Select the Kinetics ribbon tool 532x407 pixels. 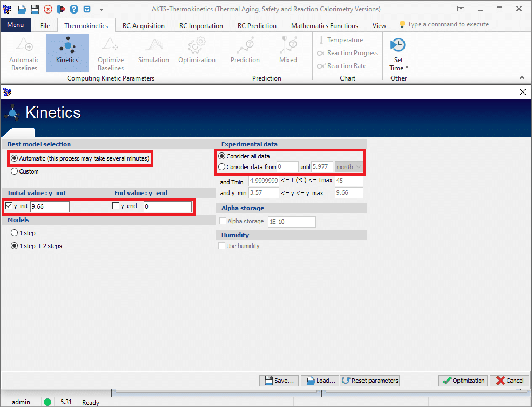67,53
